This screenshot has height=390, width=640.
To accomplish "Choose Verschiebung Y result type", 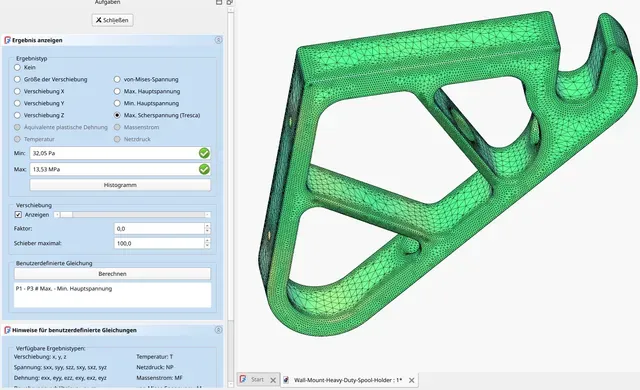I will 17,103.
